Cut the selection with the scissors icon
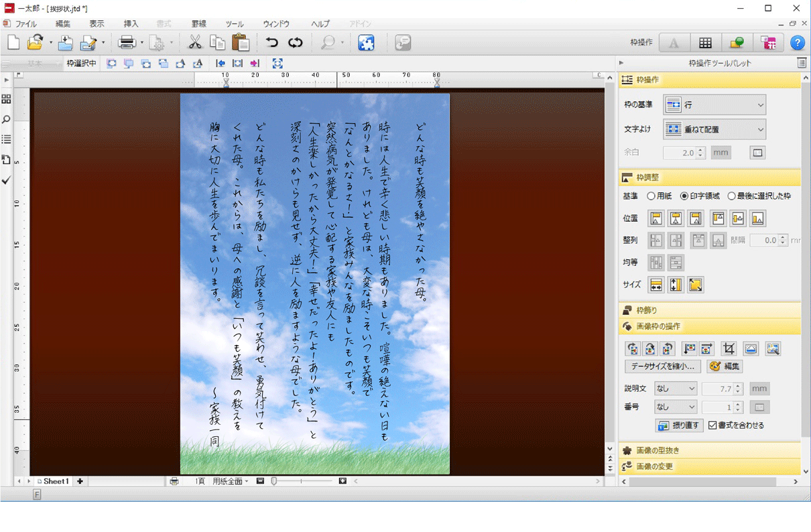 (x=195, y=43)
